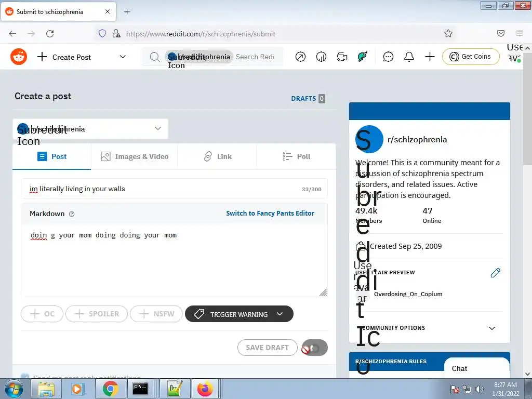Click the Created Sep 25, 2009 text
532x399 pixels.
coord(406,246)
